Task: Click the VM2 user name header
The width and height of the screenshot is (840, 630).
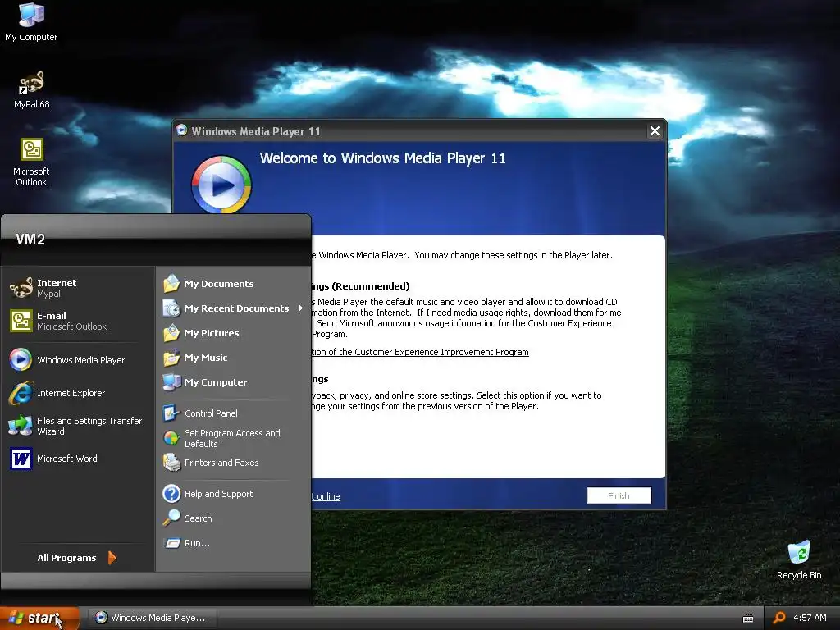Action: [x=30, y=240]
